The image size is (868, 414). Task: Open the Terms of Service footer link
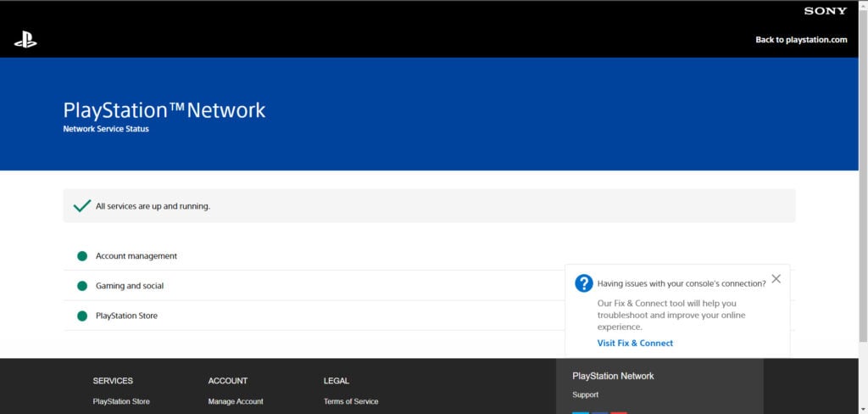(x=351, y=401)
